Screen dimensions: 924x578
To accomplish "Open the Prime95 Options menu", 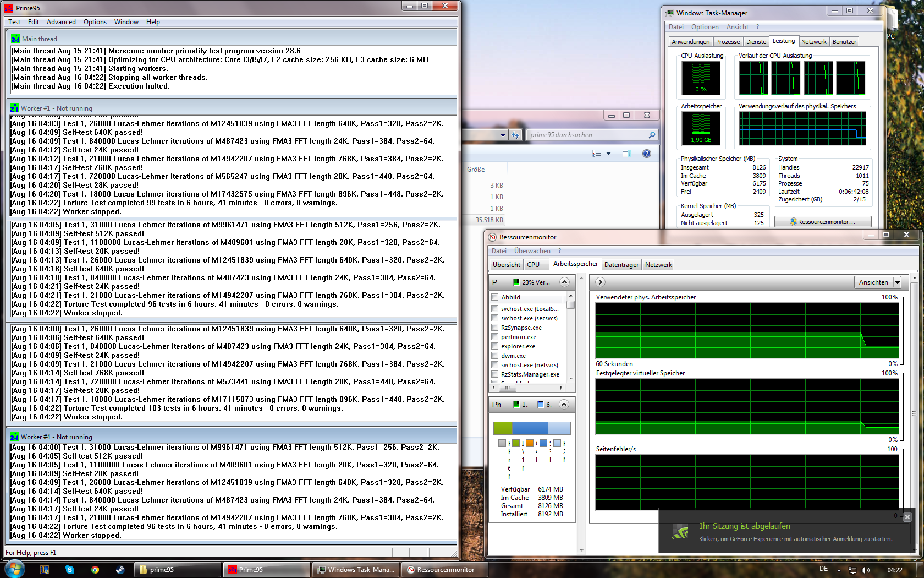I will pyautogui.click(x=95, y=22).
